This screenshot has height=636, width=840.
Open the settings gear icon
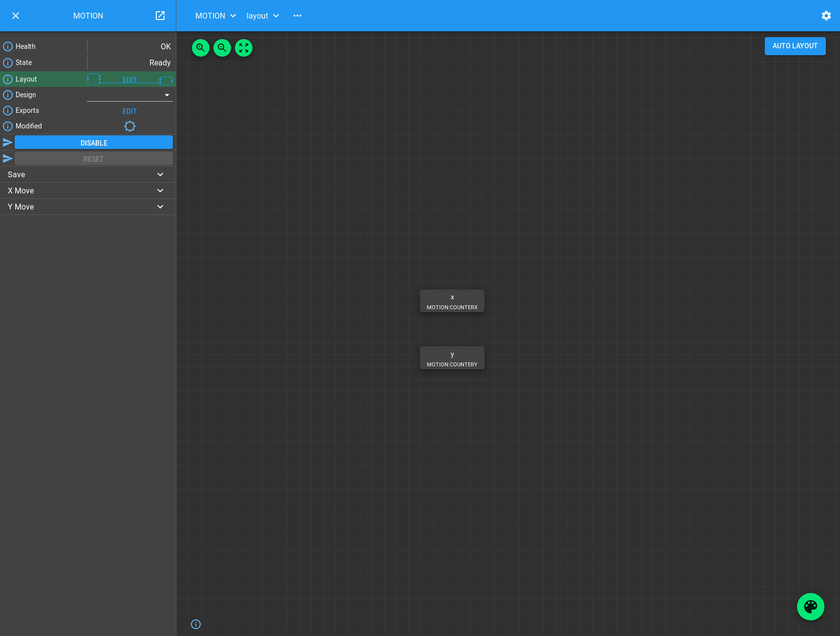(x=826, y=16)
